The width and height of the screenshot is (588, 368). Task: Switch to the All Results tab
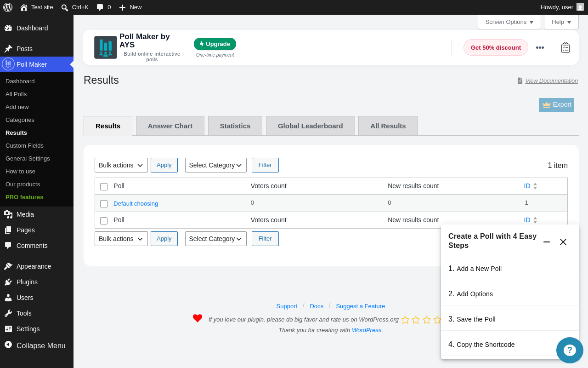point(388,126)
